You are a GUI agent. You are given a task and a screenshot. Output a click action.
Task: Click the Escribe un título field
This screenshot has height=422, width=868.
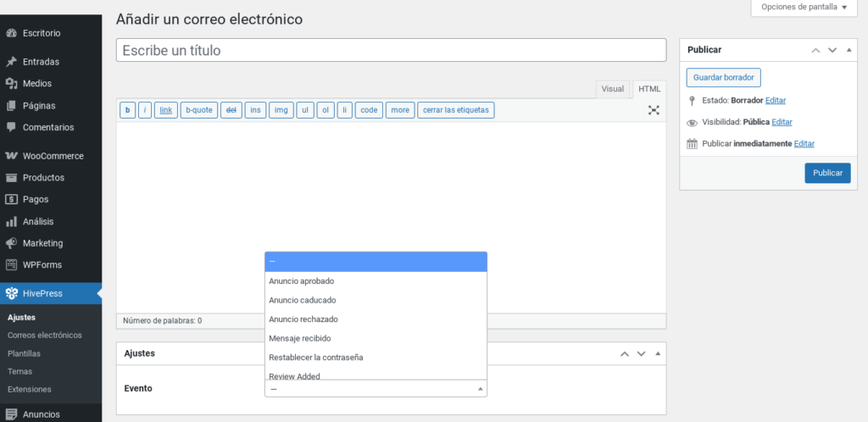point(391,50)
